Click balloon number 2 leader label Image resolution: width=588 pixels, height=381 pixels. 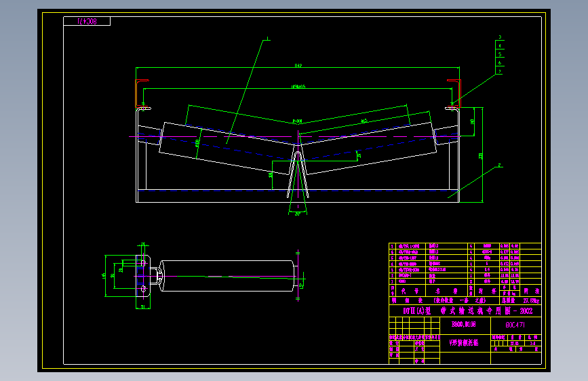click(500, 165)
